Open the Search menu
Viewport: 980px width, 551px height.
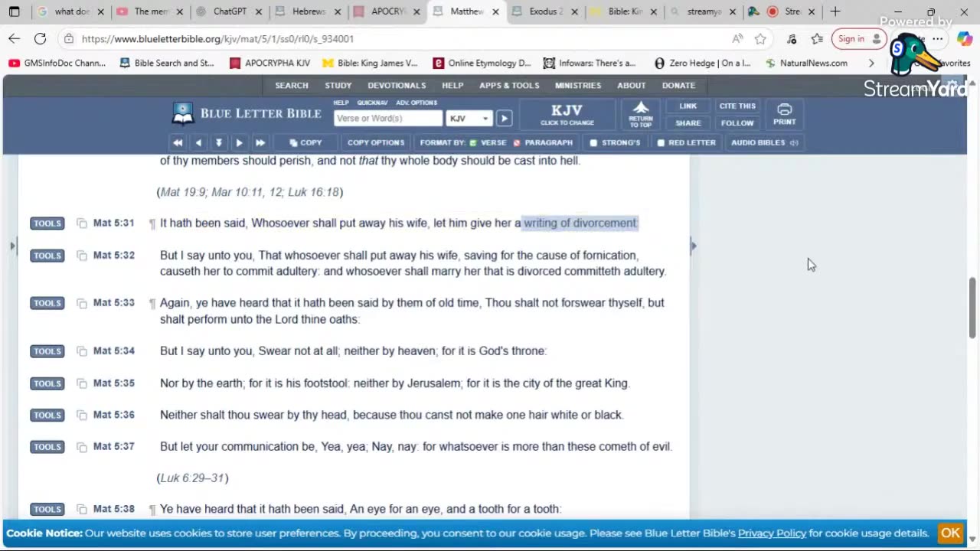point(292,85)
